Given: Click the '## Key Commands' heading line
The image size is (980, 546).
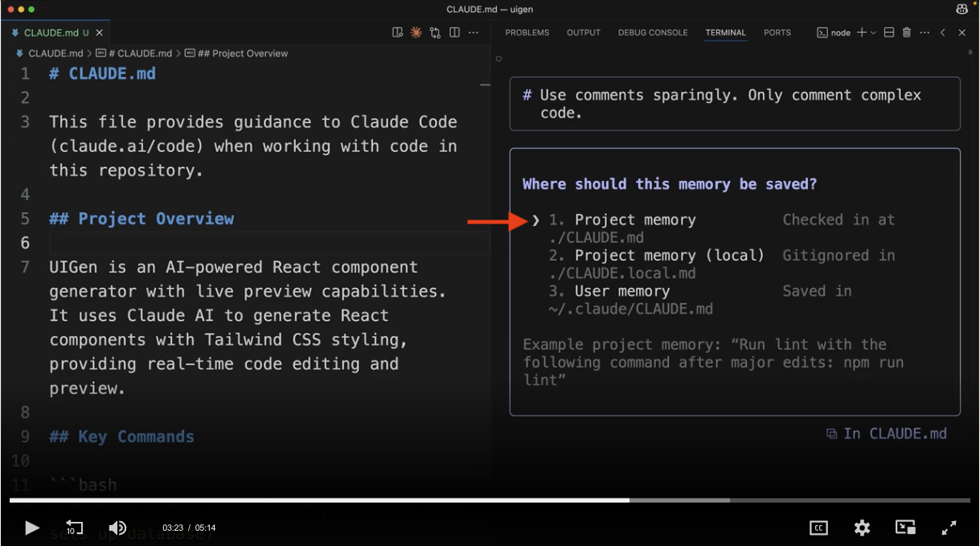Looking at the screenshot, I should pyautogui.click(x=121, y=437).
